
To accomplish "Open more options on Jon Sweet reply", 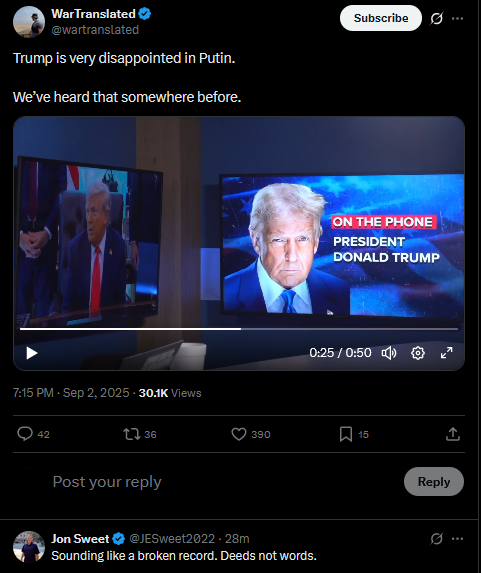I will (458, 539).
